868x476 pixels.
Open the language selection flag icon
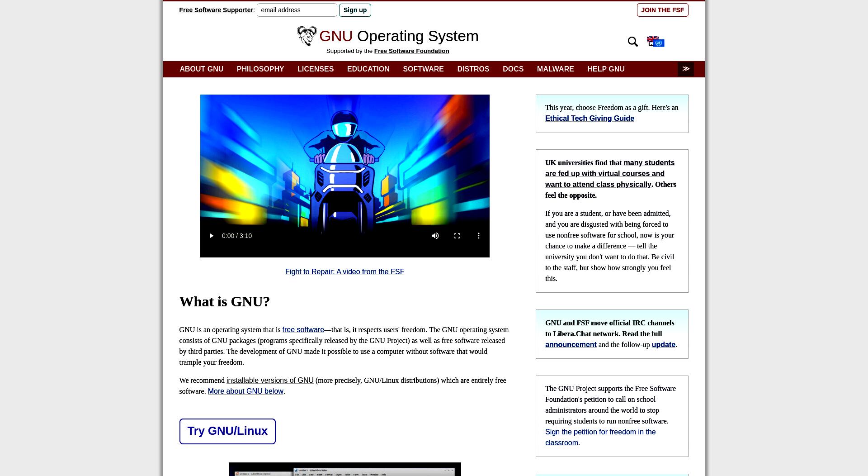pyautogui.click(x=656, y=42)
